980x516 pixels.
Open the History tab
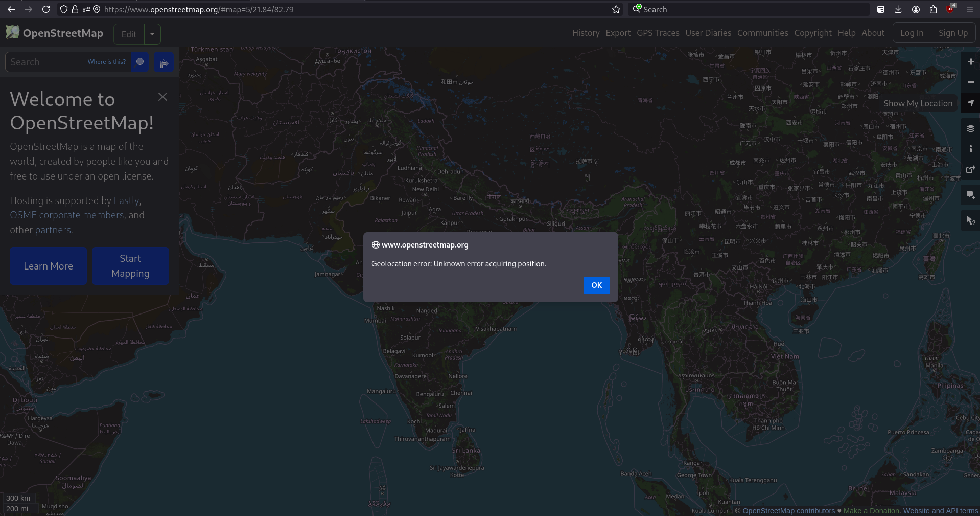point(586,33)
